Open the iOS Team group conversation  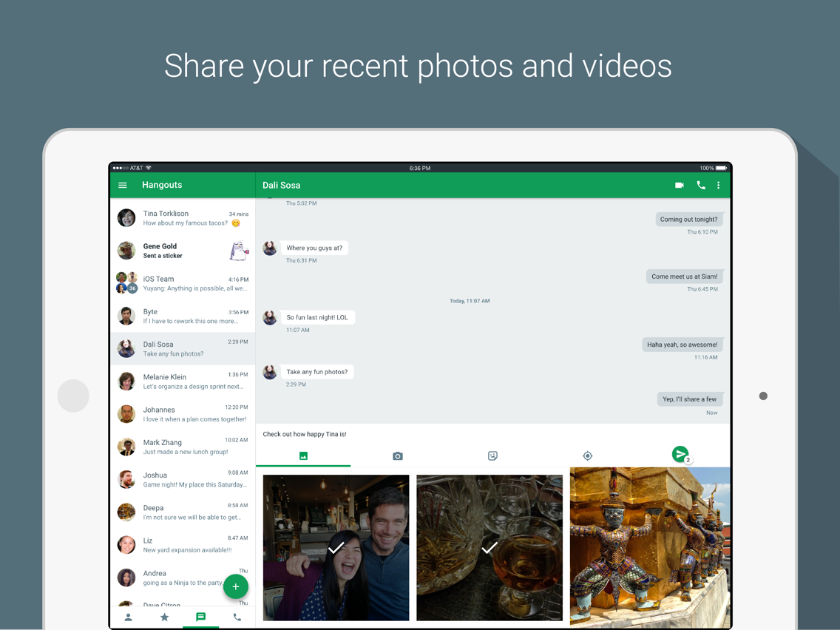click(x=183, y=283)
